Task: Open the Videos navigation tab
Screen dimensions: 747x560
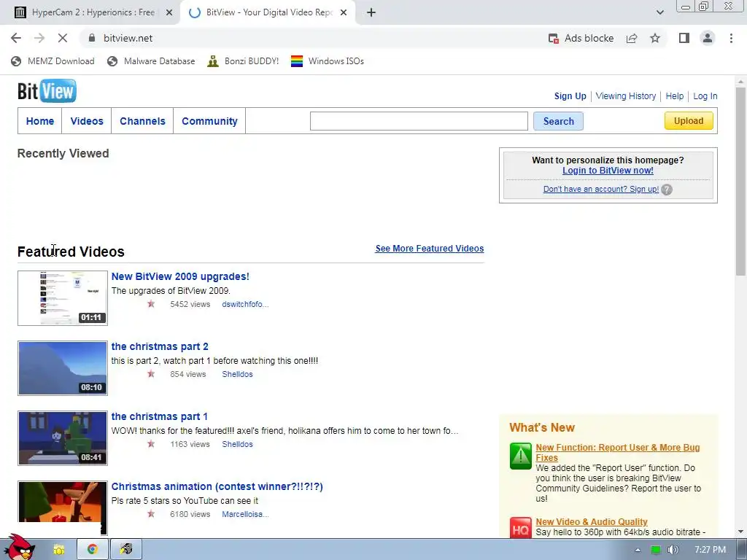Action: [87, 121]
